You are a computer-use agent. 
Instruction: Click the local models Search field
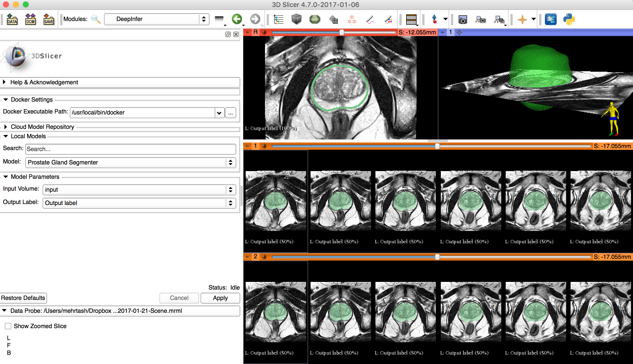(x=131, y=149)
